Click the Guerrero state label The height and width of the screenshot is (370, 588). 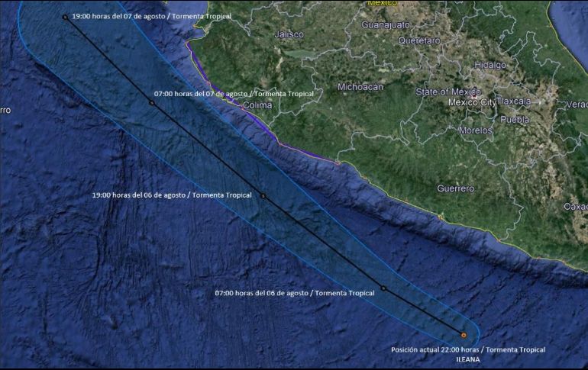point(456,188)
